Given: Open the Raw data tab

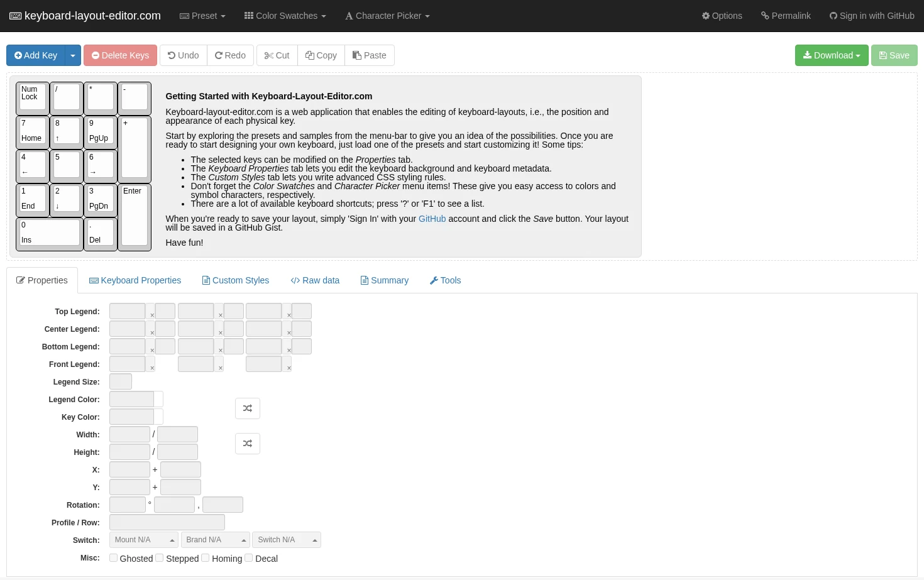Looking at the screenshot, I should [315, 280].
